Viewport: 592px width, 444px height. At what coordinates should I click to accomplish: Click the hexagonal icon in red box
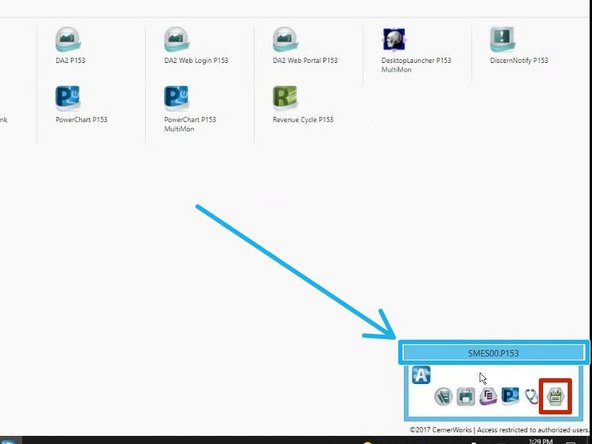[555, 397]
